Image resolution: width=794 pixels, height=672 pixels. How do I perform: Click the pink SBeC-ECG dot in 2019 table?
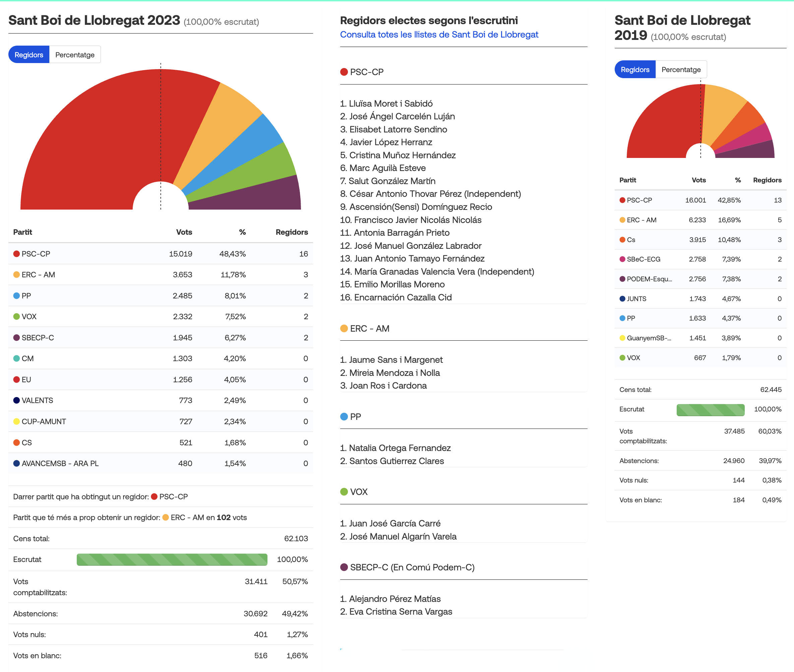tap(622, 259)
